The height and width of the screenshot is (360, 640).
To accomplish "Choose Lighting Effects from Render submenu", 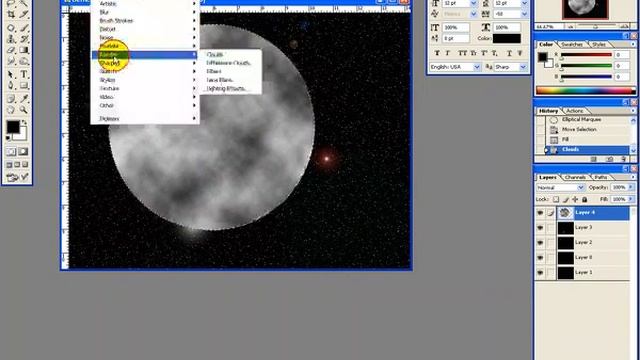I will point(227,89).
